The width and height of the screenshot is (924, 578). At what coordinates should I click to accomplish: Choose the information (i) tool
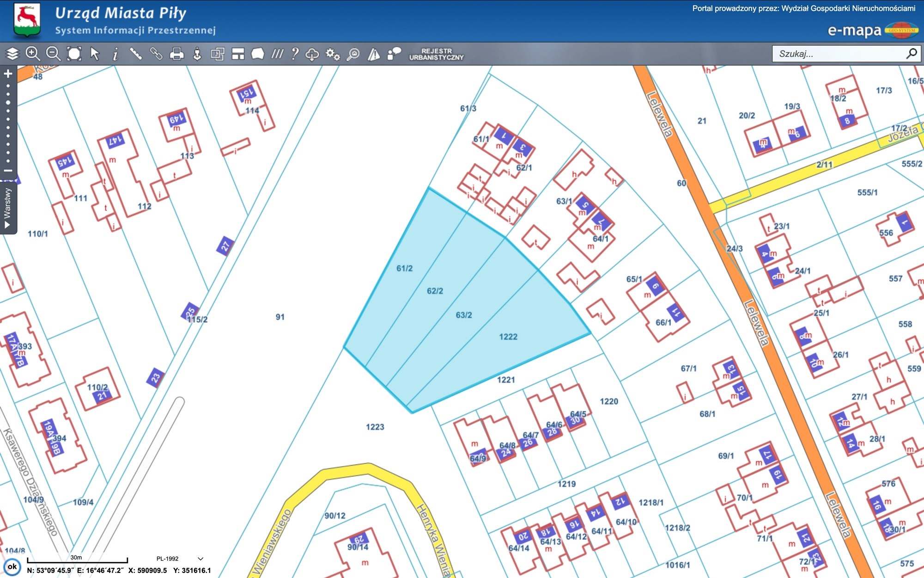pos(115,54)
